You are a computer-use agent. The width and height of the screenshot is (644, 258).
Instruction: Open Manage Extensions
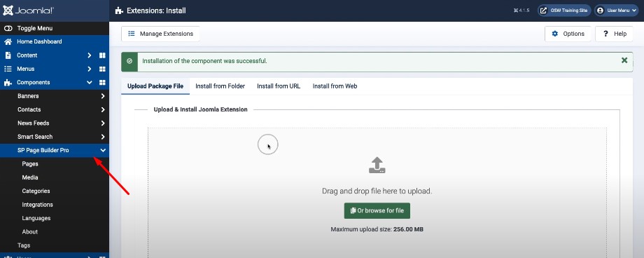point(160,34)
